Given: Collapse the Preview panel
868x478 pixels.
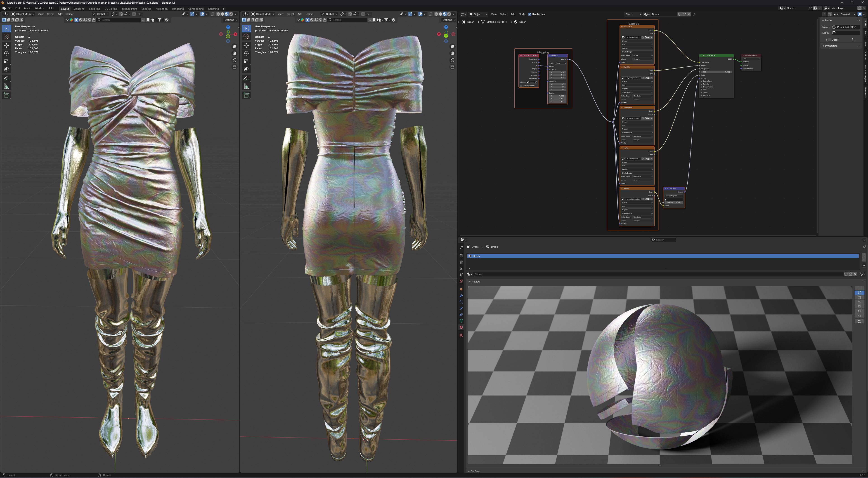Looking at the screenshot, I should point(474,282).
